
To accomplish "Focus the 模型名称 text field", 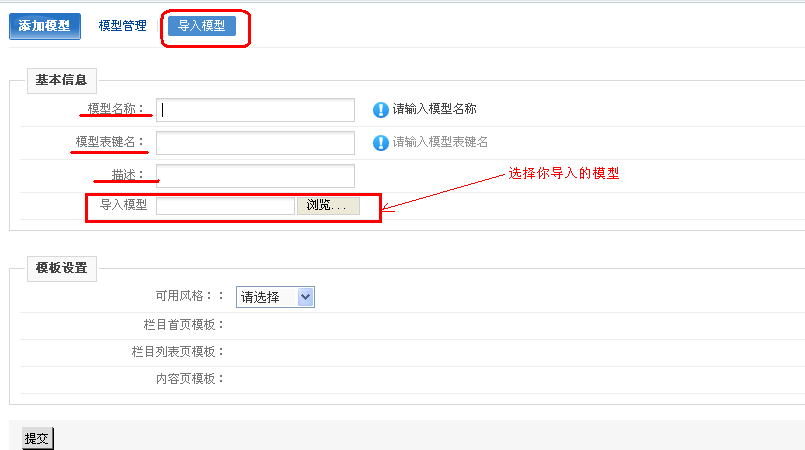I will pos(256,109).
